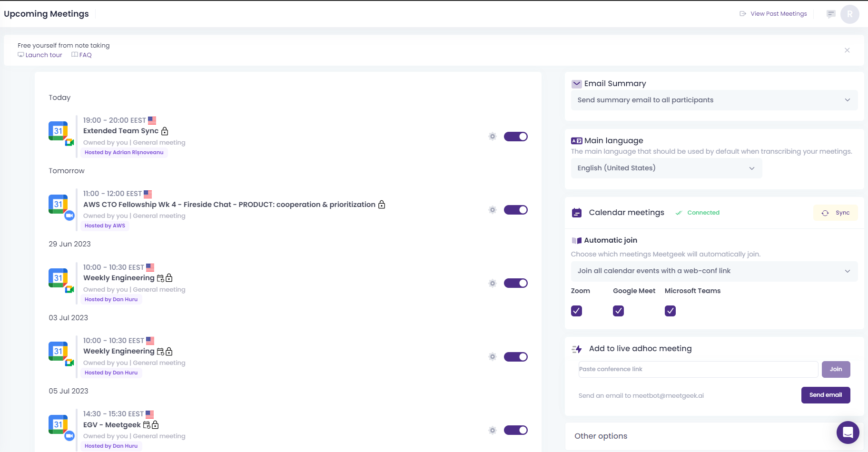Expand the Automatic join options dropdown
This screenshot has width=868, height=452.
click(x=714, y=271)
